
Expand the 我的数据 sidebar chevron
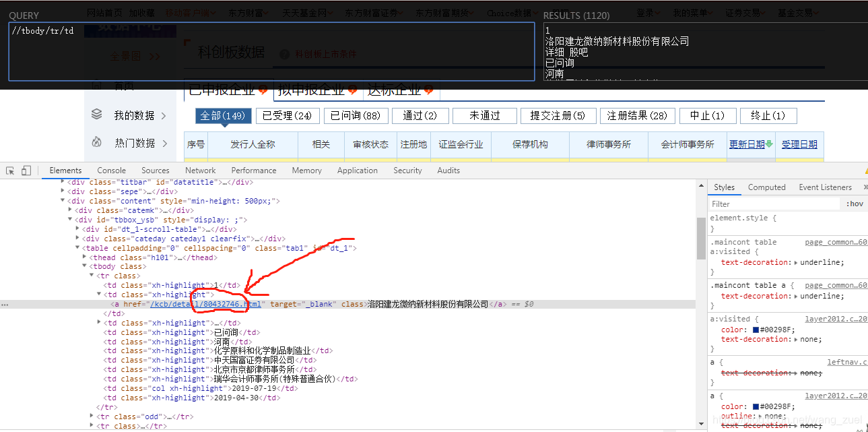click(x=164, y=116)
